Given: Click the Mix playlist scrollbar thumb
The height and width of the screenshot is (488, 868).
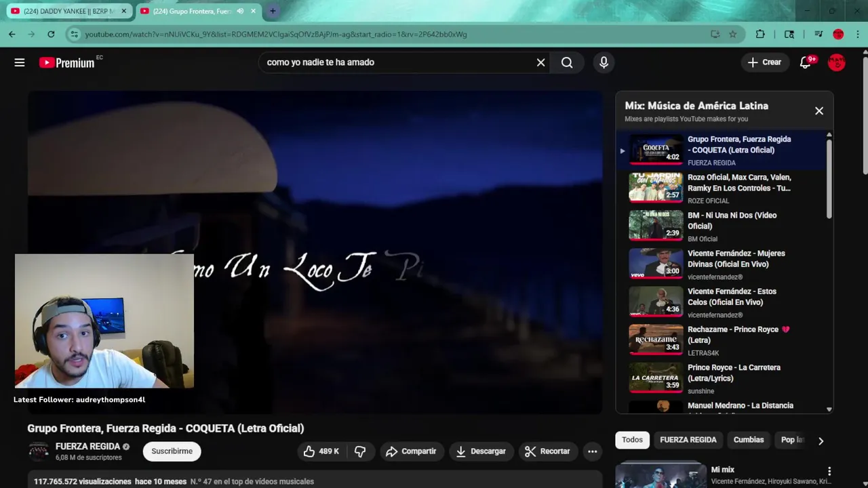Looking at the screenshot, I should (x=829, y=178).
